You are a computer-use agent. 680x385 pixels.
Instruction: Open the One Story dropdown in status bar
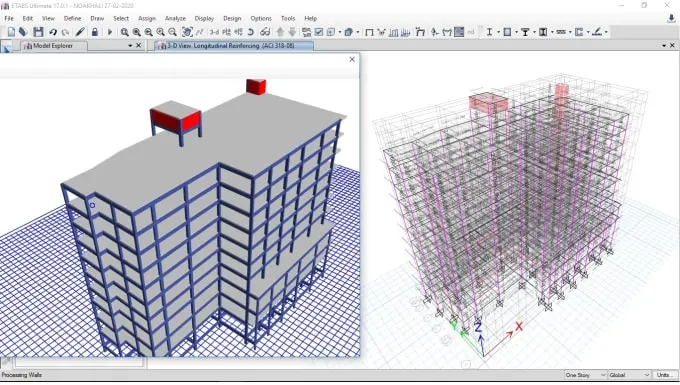[585, 375]
